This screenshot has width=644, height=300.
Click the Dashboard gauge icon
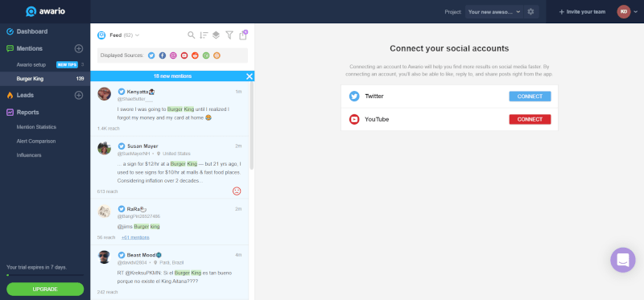(10, 31)
